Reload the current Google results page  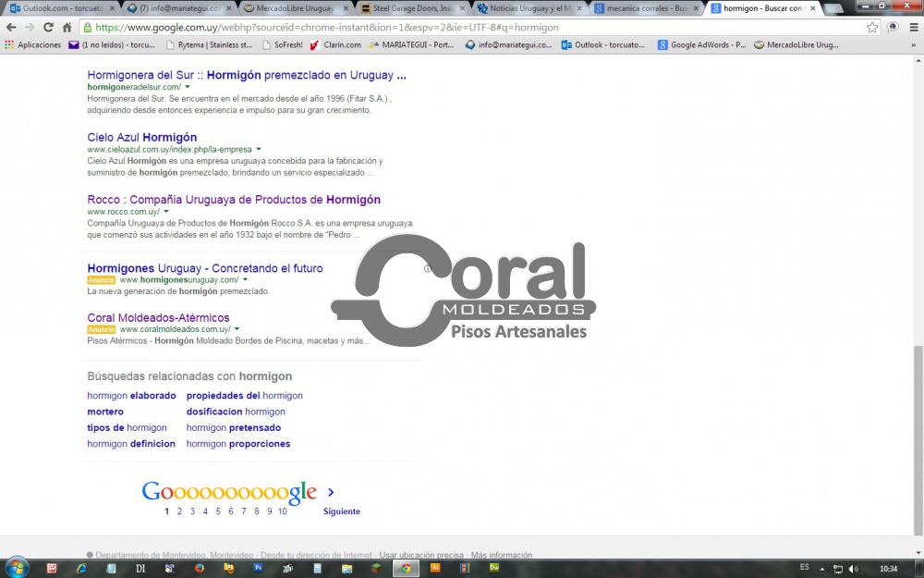[48, 27]
